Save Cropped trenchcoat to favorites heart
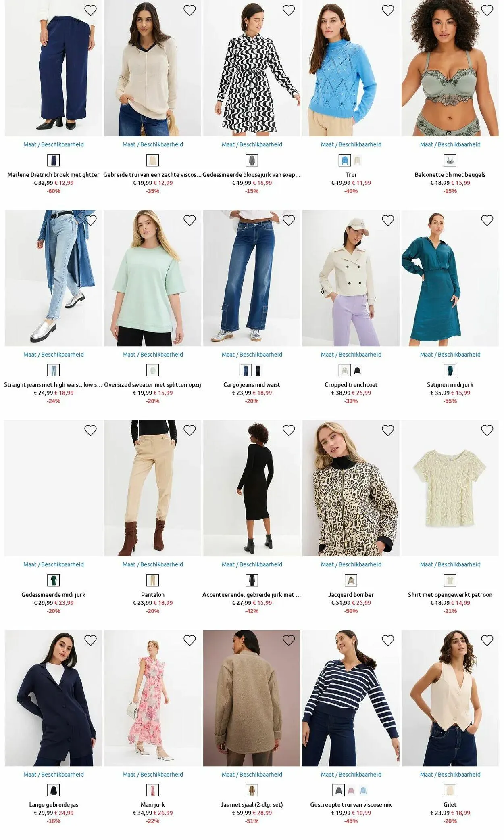 388,220
